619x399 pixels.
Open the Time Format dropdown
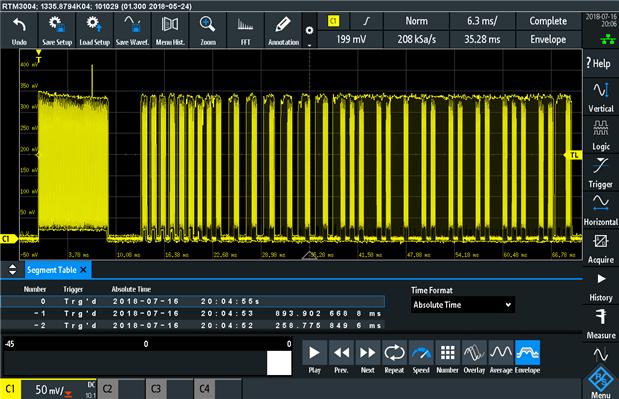coord(463,305)
